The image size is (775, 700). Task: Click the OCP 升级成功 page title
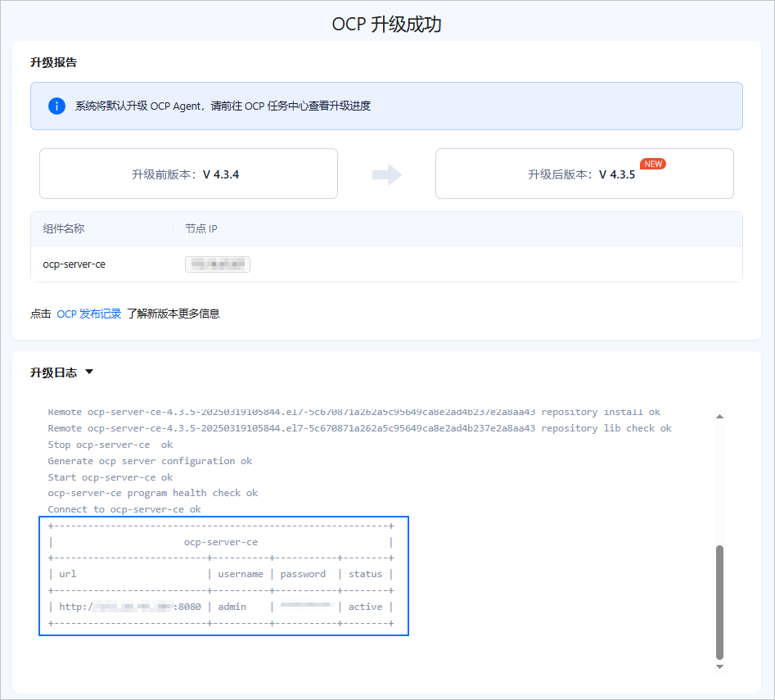[386, 24]
